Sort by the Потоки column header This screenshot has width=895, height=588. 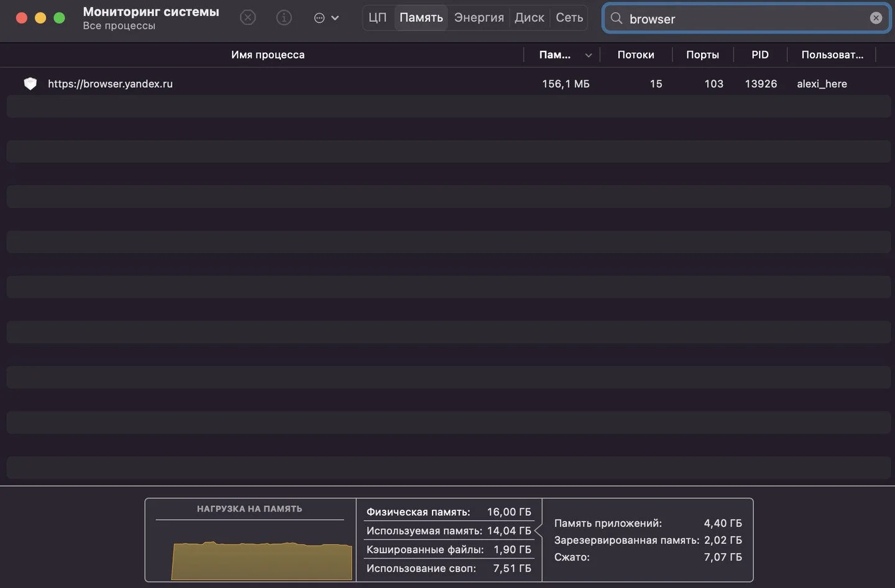pos(636,55)
